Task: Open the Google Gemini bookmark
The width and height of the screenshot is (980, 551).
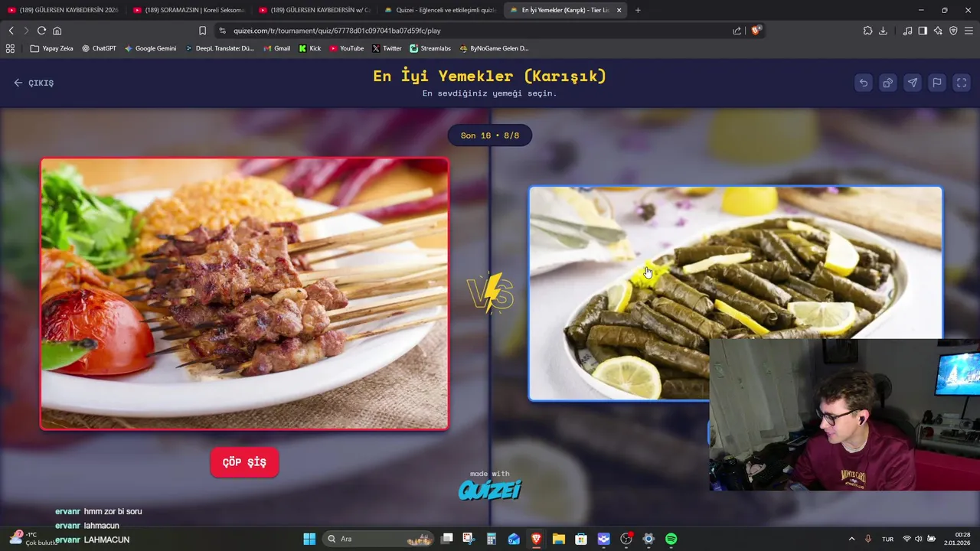Action: pyautogui.click(x=150, y=48)
